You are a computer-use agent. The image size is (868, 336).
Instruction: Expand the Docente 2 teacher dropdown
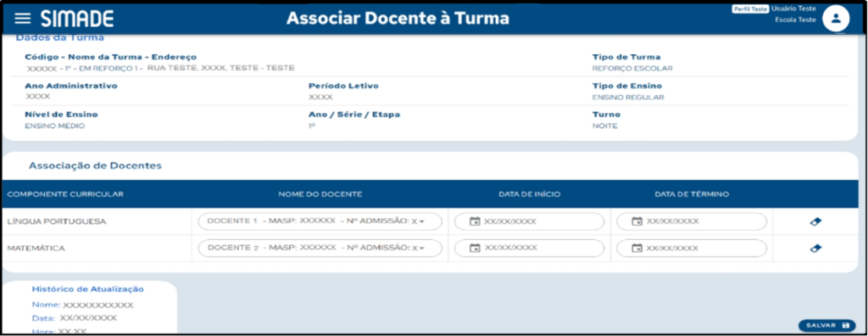(x=320, y=248)
